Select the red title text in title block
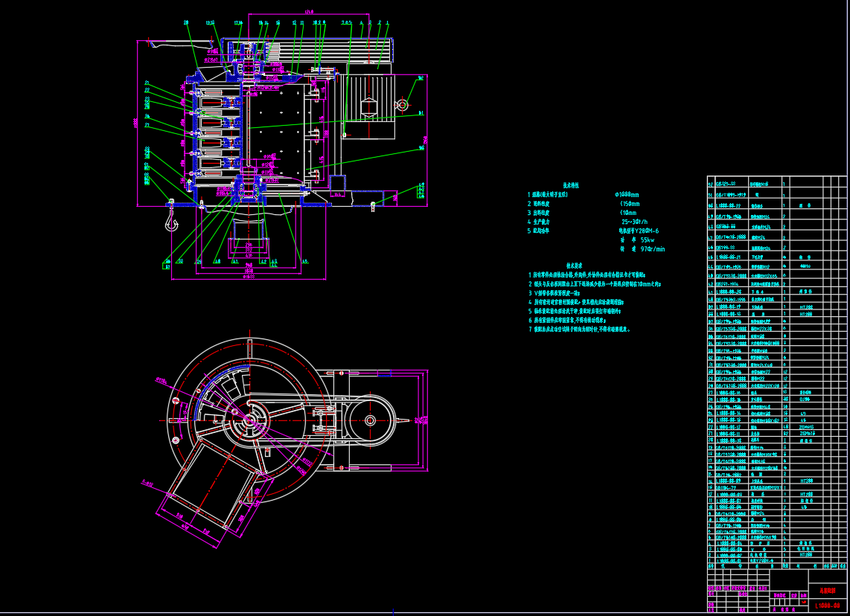Screen dimensions: 850x616 [827, 588]
